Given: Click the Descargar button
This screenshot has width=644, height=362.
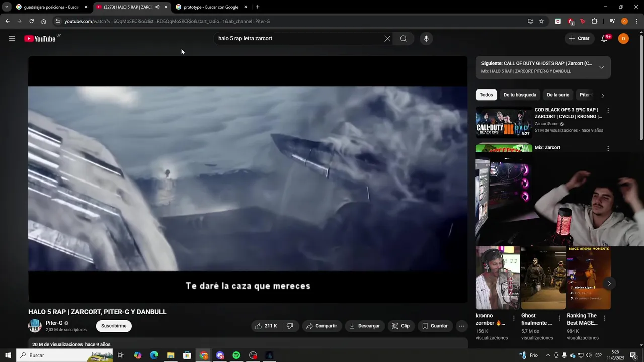Looking at the screenshot, I should [365, 326].
